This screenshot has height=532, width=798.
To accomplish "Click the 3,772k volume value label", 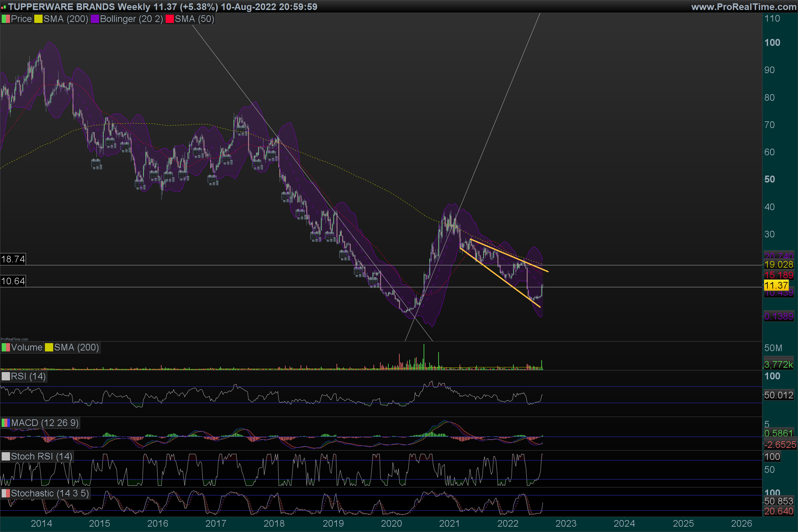I will (x=778, y=364).
